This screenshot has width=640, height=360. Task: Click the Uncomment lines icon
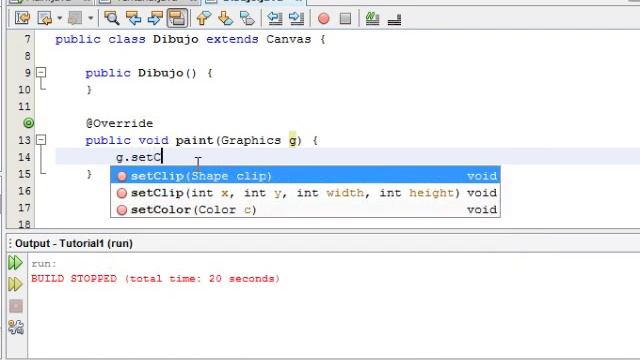[x=394, y=19]
